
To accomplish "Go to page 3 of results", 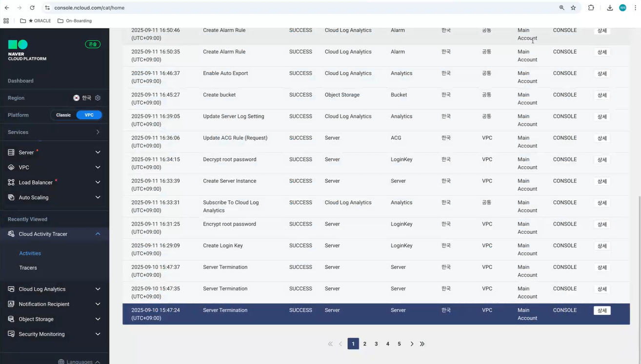I will [376, 344].
